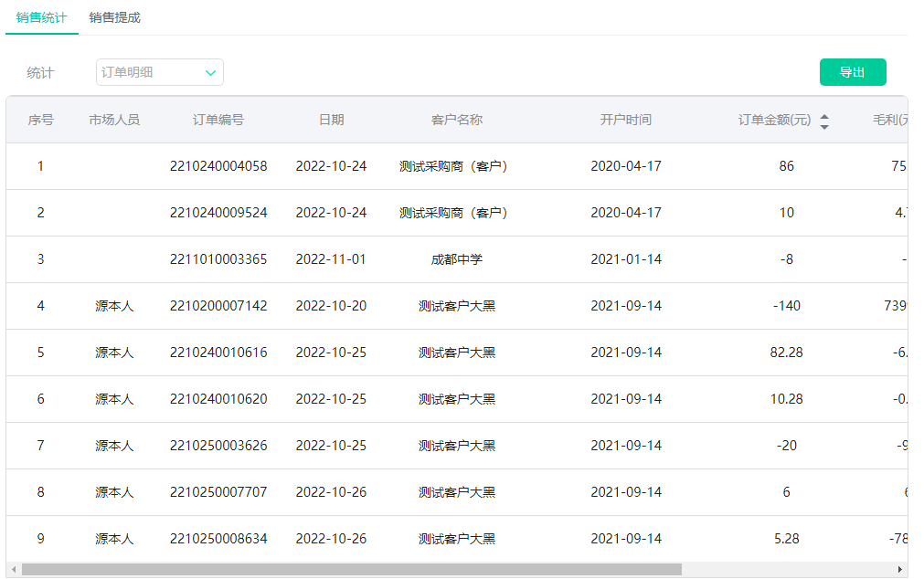Click the 日期 column header
The image size is (924, 579).
coord(333,120)
